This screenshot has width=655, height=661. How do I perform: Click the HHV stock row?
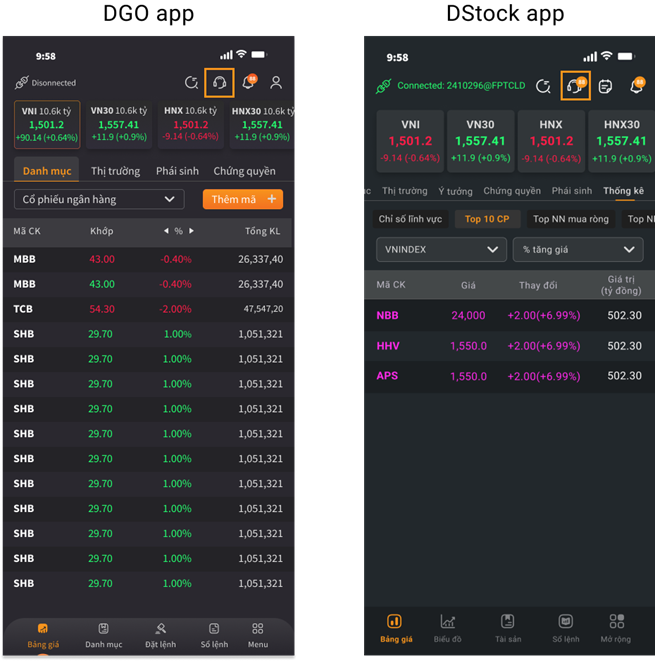click(509, 346)
